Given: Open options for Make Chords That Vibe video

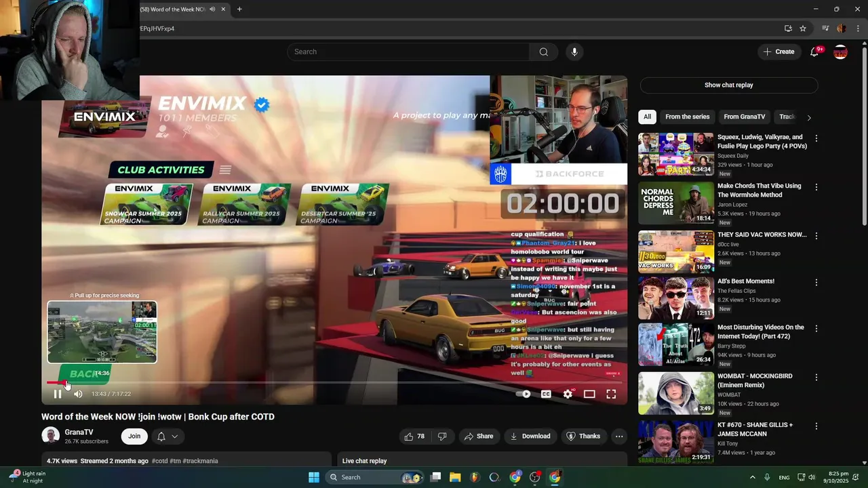Looking at the screenshot, I should tap(816, 187).
